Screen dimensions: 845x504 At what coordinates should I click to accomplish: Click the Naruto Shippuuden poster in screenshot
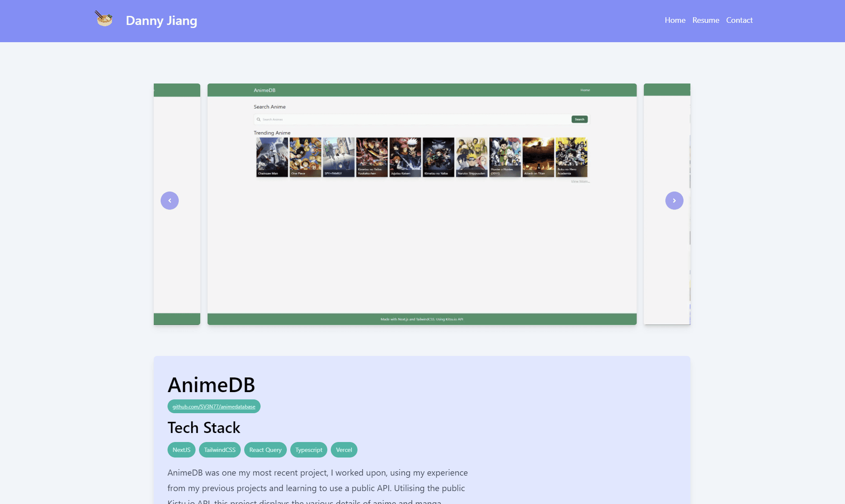coord(472,157)
